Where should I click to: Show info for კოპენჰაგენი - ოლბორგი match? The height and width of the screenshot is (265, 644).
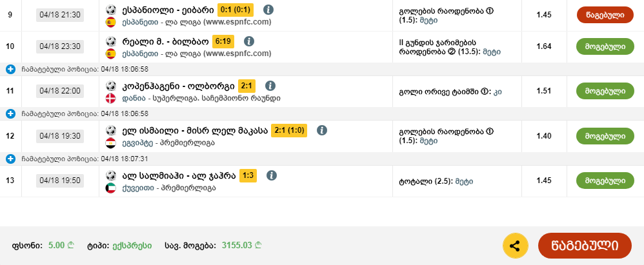270,86
